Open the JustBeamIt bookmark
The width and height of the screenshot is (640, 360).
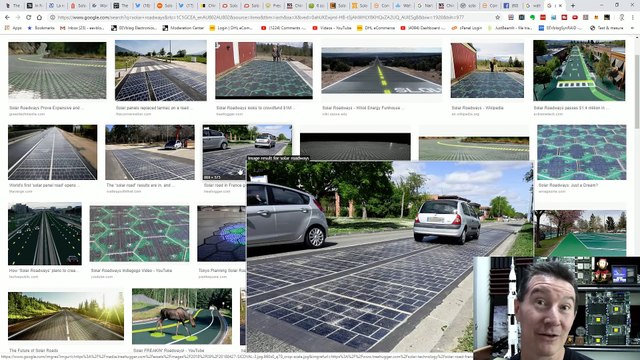(x=510, y=28)
